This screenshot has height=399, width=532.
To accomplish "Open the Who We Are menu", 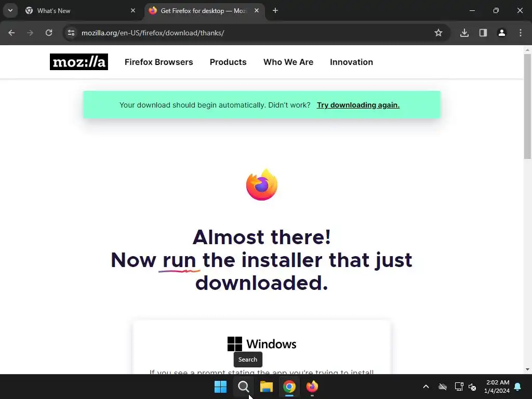I will [x=288, y=62].
